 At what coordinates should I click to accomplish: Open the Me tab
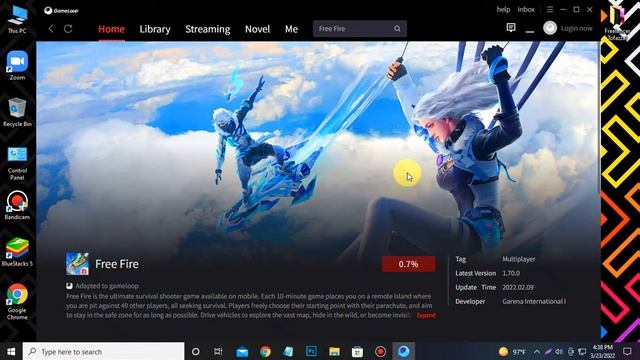pos(291,29)
